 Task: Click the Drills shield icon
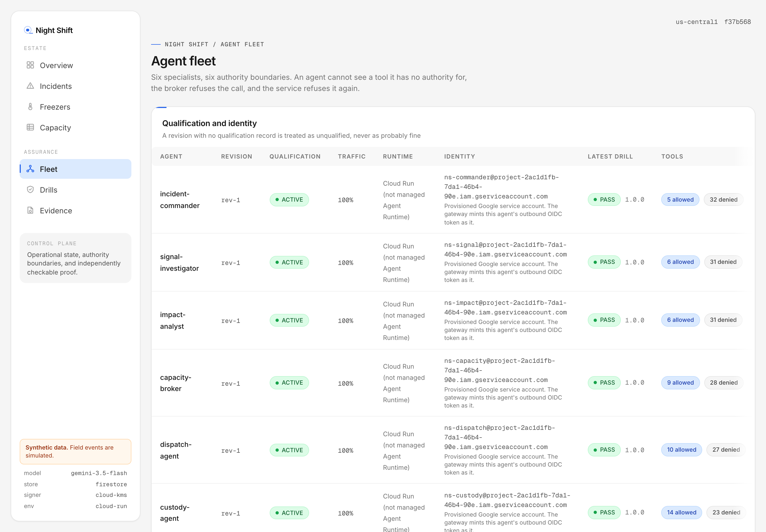tap(30, 190)
